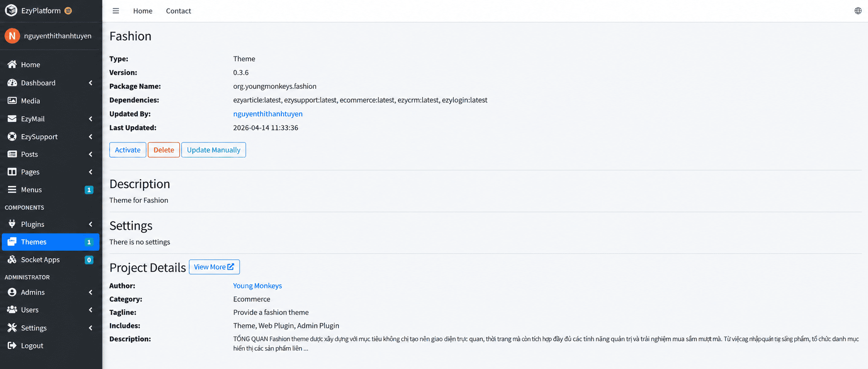
Task: Click the Socket Apps count badge
Action: (x=89, y=260)
